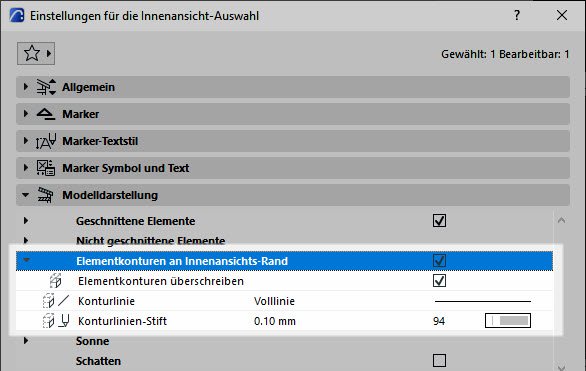Click the solid line preview for Konturlinie
This screenshot has width=586, height=371.
pos(482,301)
